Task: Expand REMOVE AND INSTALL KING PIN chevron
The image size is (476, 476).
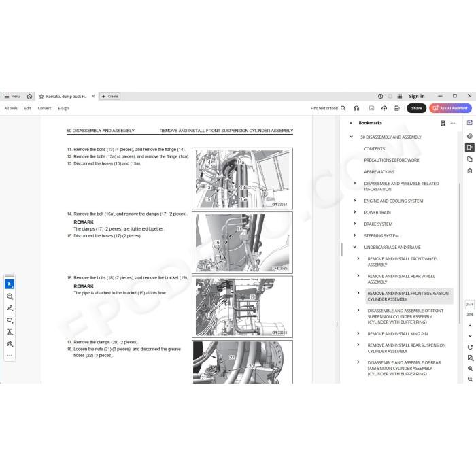Action: [x=358, y=333]
